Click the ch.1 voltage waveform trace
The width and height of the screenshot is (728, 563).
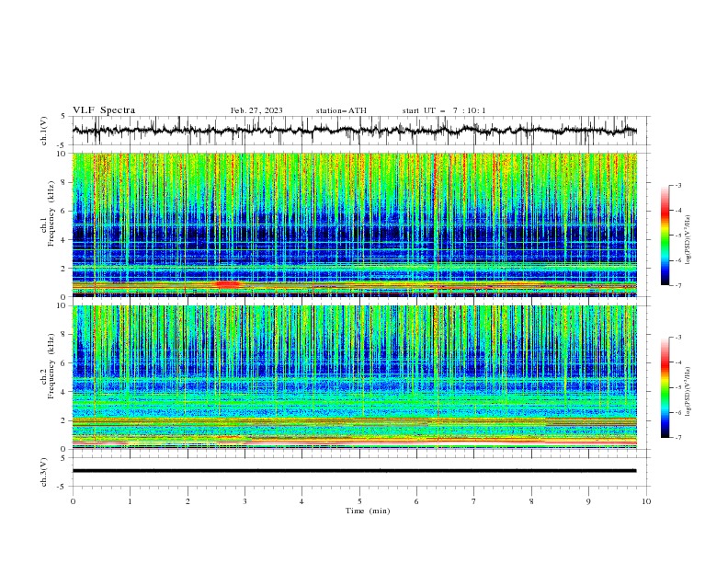click(354, 131)
